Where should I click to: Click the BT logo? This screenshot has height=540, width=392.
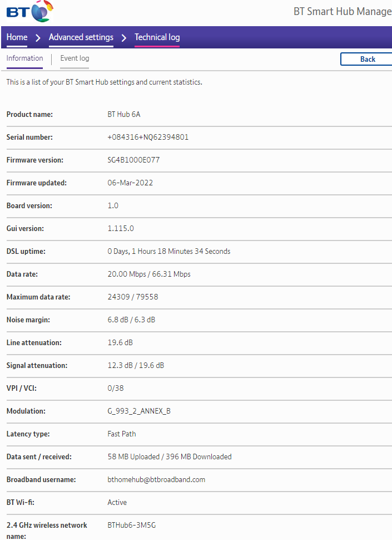30,12
